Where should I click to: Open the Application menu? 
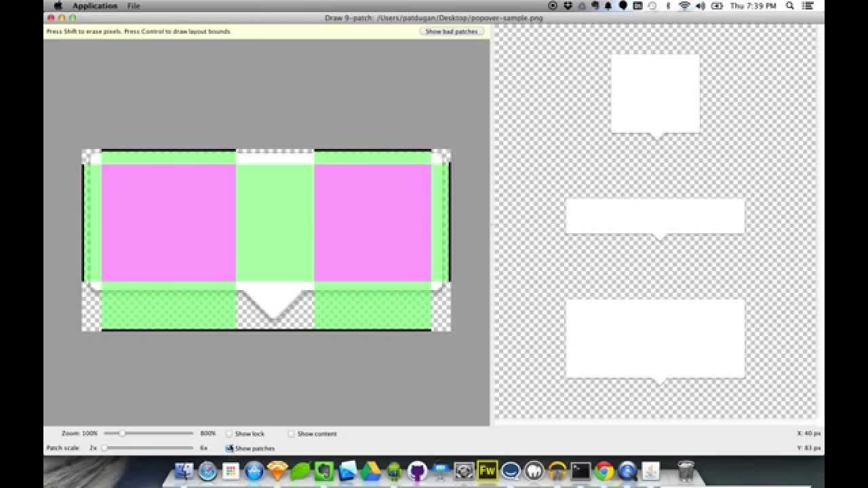click(95, 6)
